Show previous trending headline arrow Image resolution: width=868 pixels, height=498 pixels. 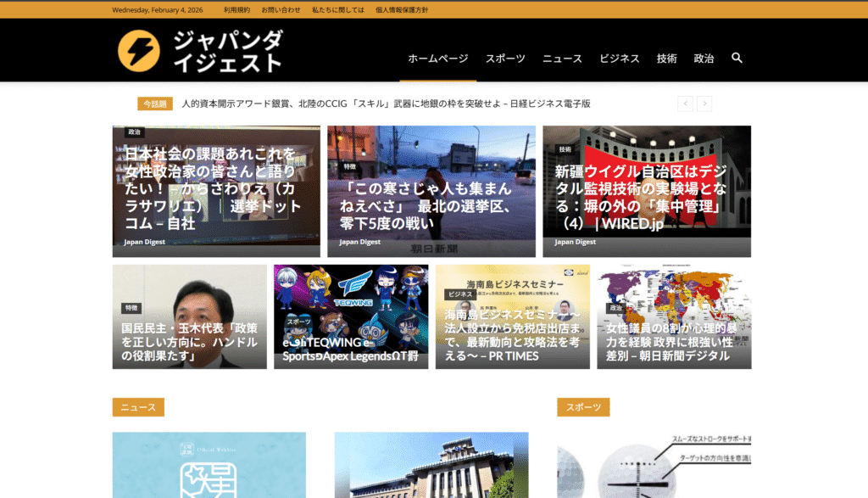point(685,104)
